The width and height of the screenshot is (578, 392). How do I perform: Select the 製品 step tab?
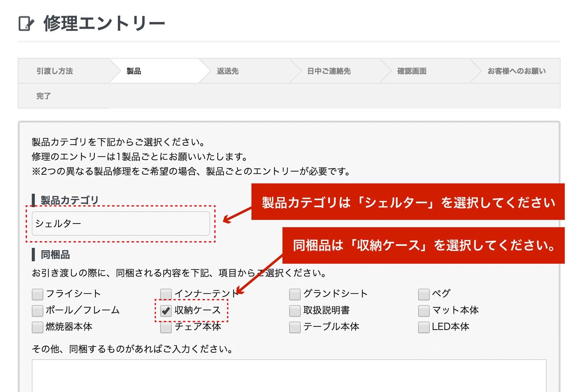click(x=134, y=71)
